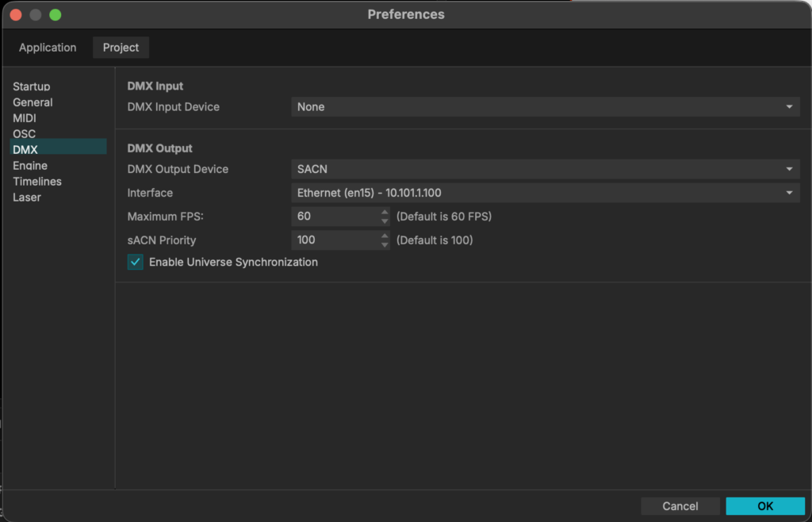Open the Engine preferences section

point(30,166)
